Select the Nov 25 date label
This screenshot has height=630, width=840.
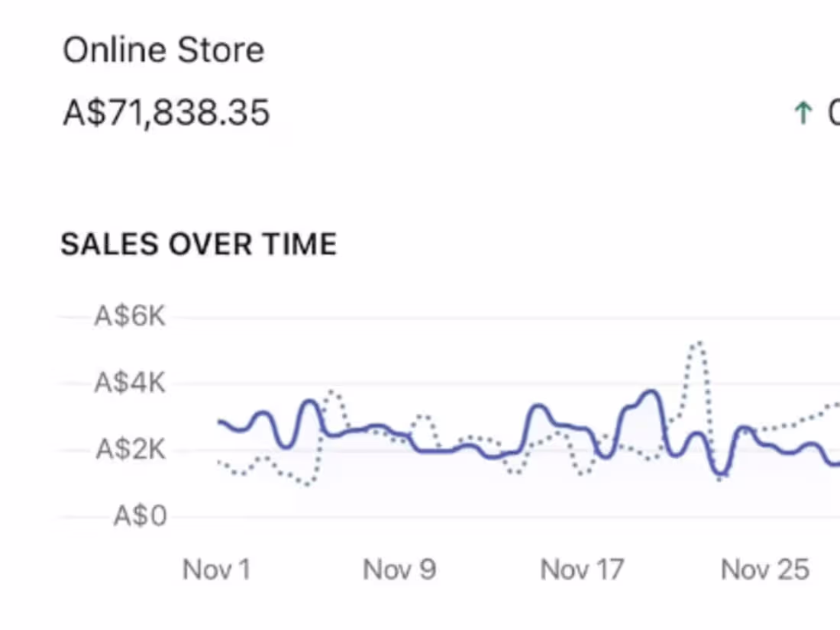tap(764, 570)
